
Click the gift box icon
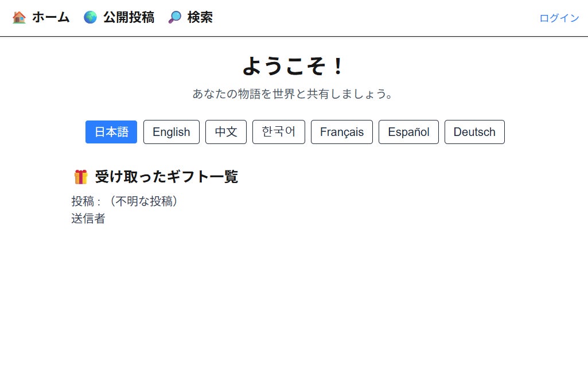tap(81, 177)
